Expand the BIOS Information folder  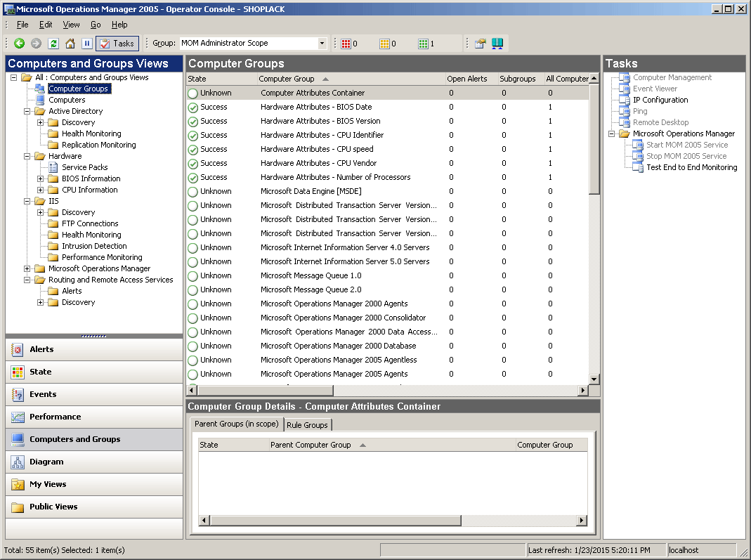coord(41,178)
